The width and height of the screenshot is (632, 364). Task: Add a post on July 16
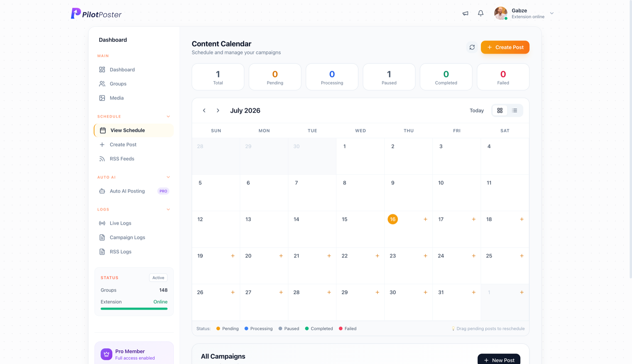tap(425, 219)
